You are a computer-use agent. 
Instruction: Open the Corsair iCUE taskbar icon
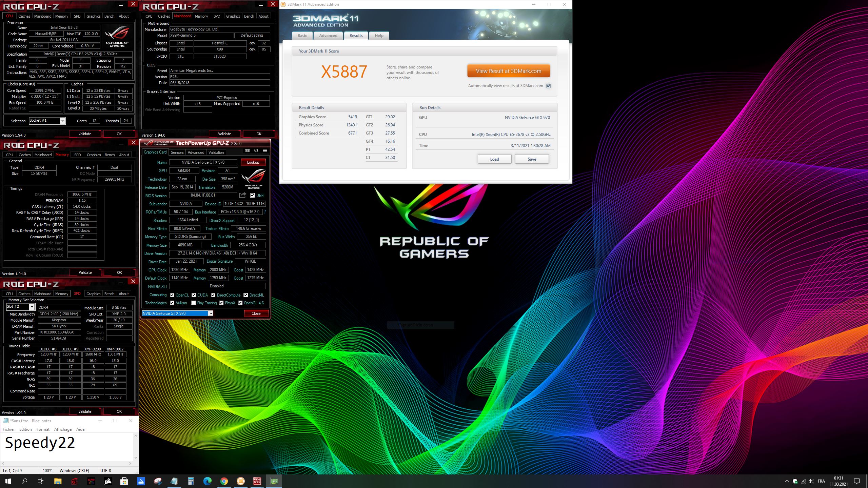(x=107, y=481)
